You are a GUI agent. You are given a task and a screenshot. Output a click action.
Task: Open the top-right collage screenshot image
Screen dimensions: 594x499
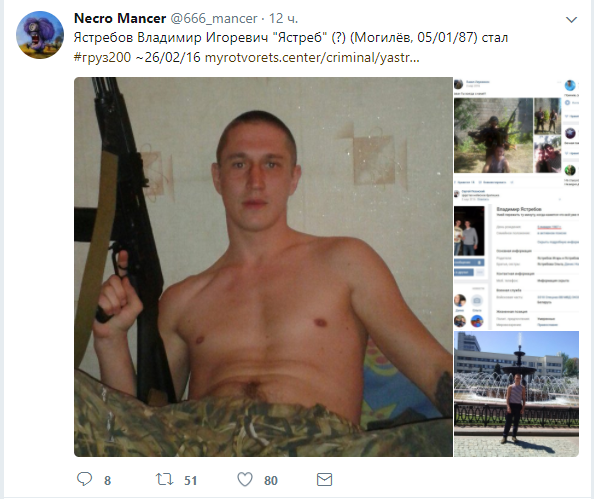point(516,133)
